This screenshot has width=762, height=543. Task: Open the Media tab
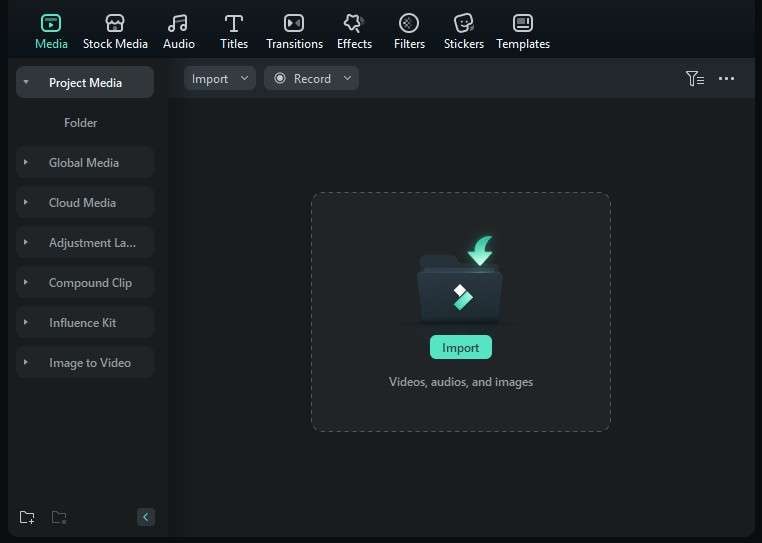pyautogui.click(x=51, y=32)
